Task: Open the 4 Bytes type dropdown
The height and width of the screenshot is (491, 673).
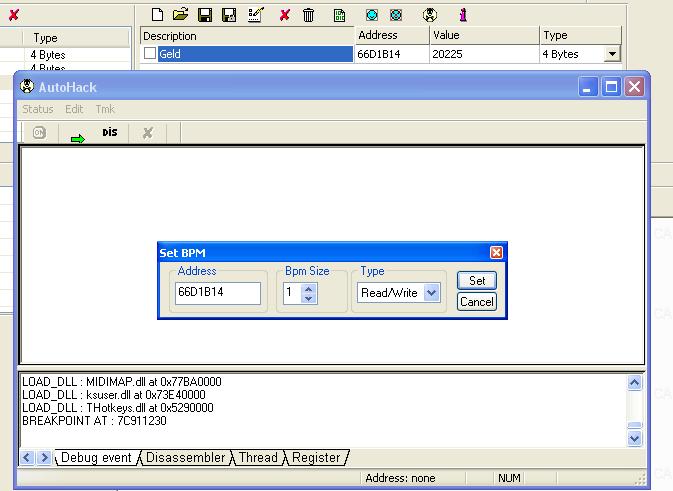Action: click(611, 54)
